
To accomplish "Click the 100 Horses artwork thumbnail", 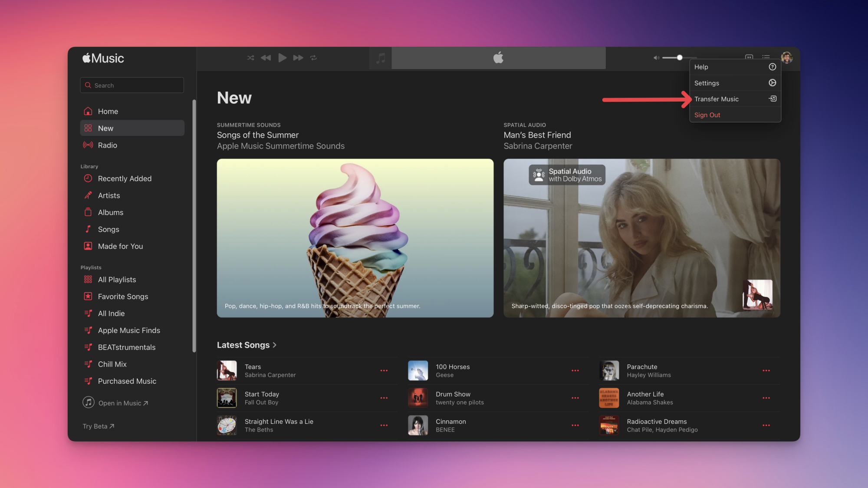I will [x=418, y=371].
